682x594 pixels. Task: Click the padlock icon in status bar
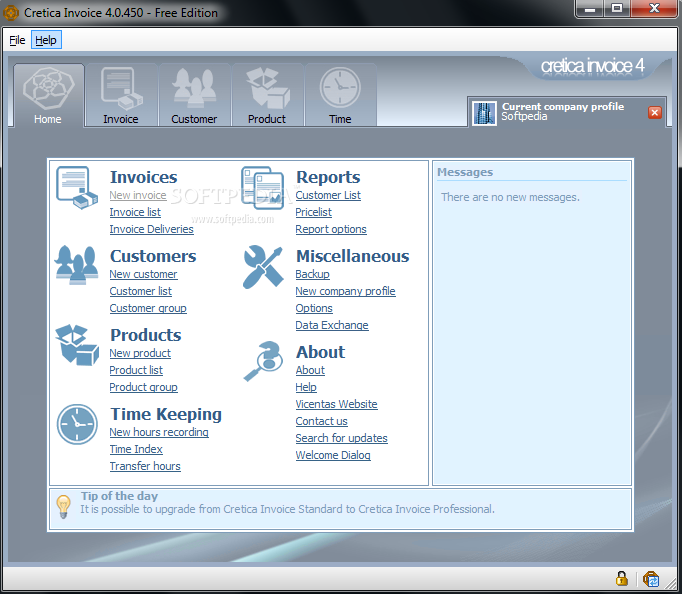pos(622,579)
